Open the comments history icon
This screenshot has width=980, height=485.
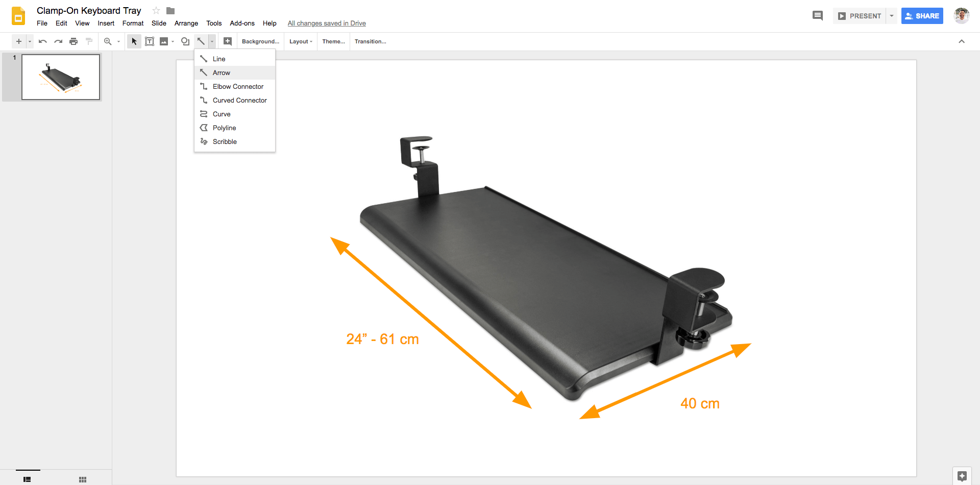coord(817,16)
